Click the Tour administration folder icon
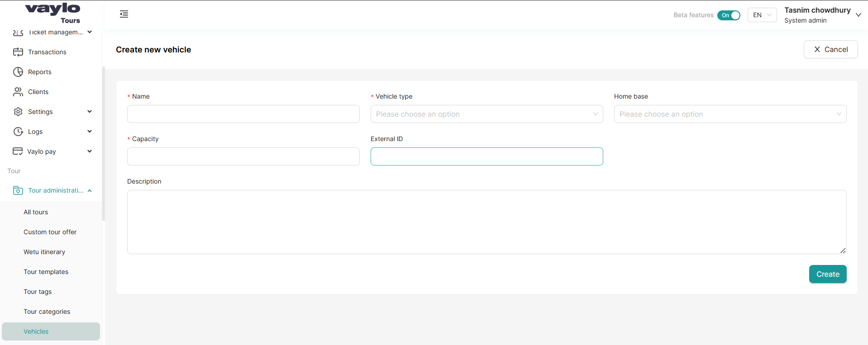Viewport: 868px width, 345px height. pyautogui.click(x=18, y=190)
